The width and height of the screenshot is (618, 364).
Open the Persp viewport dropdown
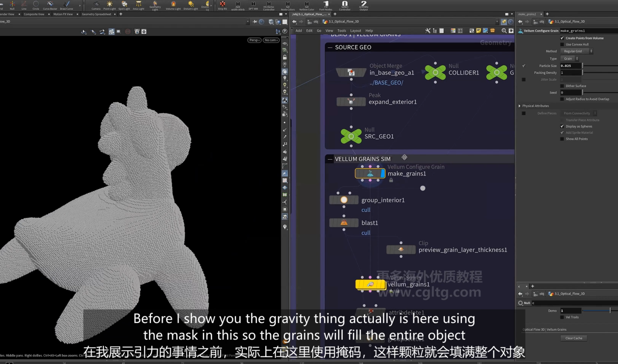254,40
